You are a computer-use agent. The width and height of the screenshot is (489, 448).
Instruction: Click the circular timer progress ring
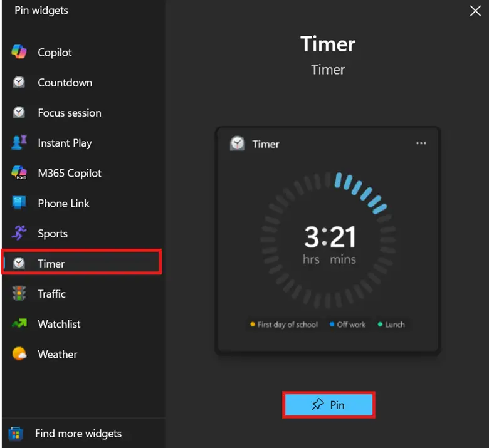(x=328, y=239)
